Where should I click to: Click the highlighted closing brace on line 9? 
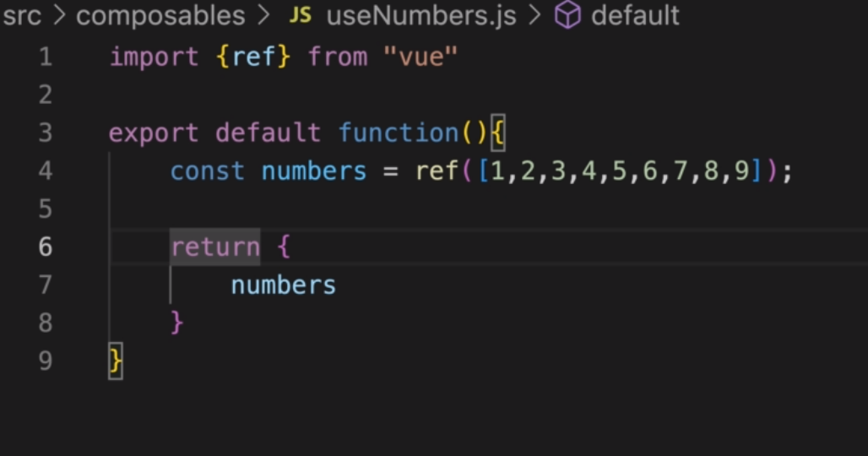pos(115,361)
